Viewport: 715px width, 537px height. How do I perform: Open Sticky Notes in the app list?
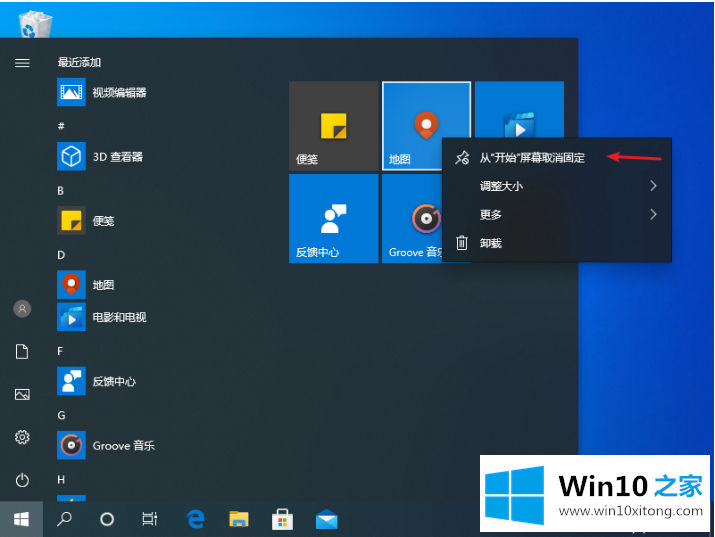click(87, 221)
